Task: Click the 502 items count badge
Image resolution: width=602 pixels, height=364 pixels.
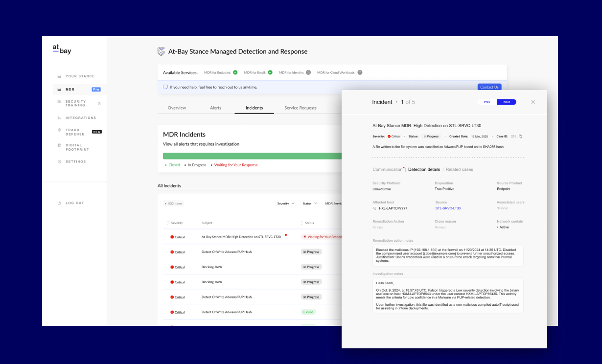Action: pos(174,204)
